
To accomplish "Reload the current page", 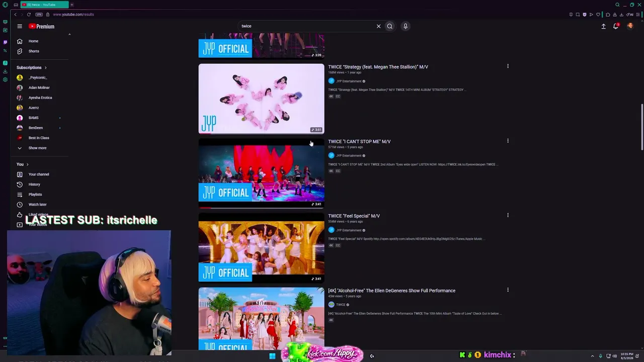I will click(x=29, y=15).
